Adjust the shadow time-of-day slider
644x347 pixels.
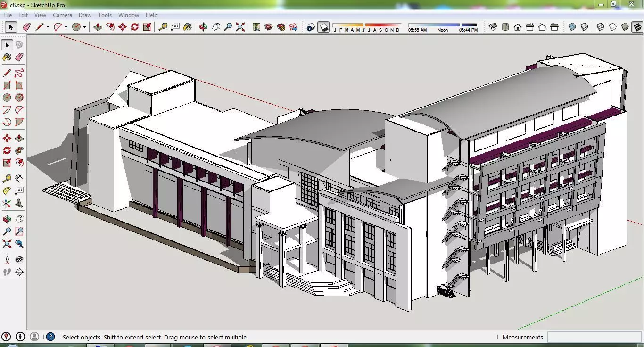click(x=443, y=27)
